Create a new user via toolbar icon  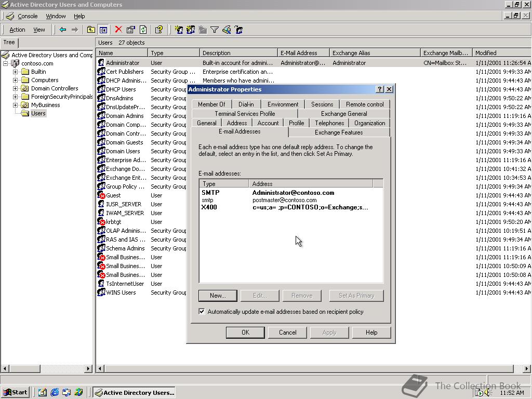point(179,30)
